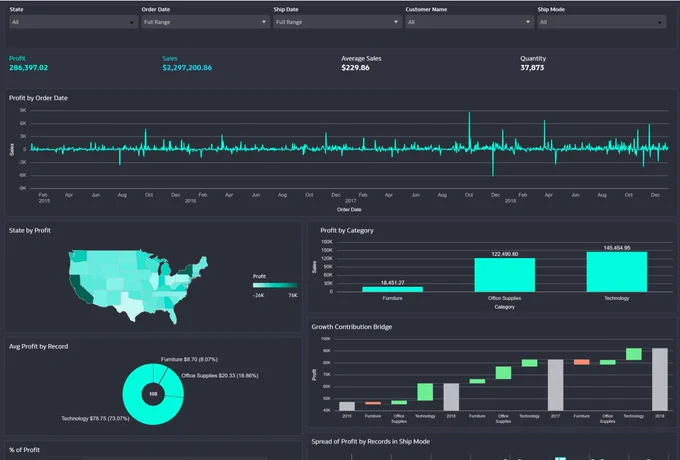This screenshot has height=460, width=680.
Task: Click the donut chart center value 108
Action: click(153, 394)
